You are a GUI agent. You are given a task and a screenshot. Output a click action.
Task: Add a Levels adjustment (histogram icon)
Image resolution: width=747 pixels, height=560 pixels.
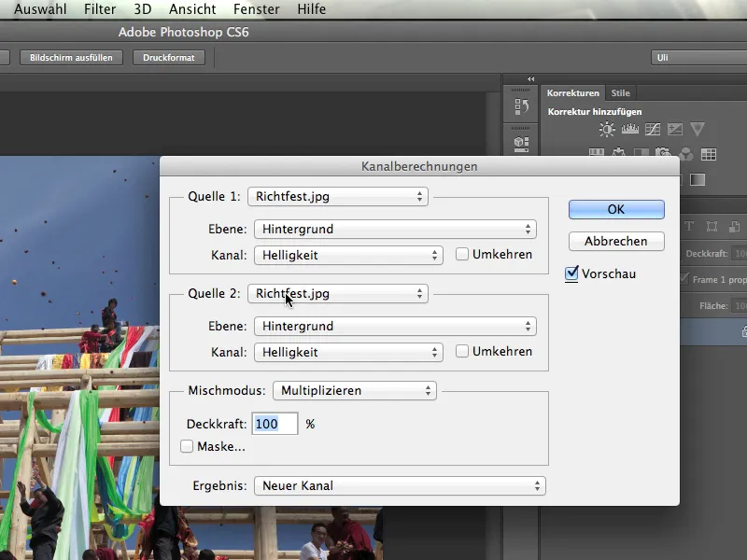[629, 129]
